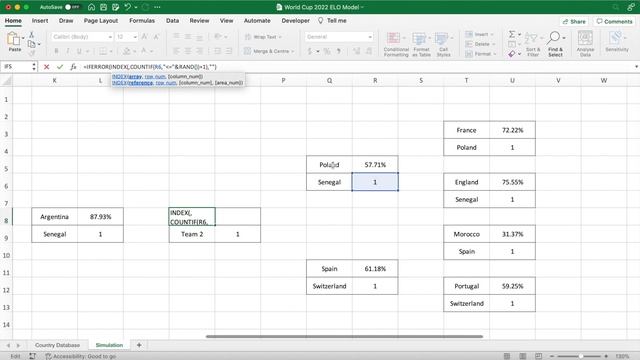
Task: Open the Name Box stepper dropdown
Action: pyautogui.click(x=34, y=67)
